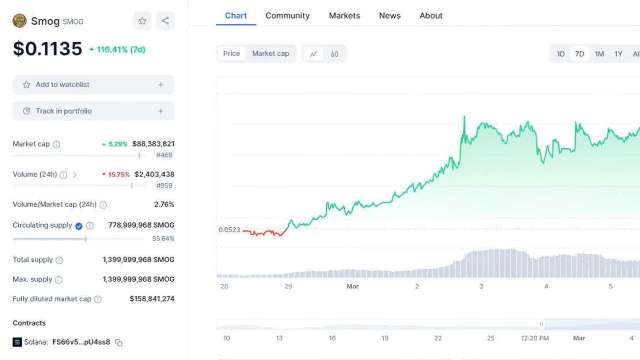This screenshot has height=360, width=640.
Task: Click info icon next to Fully diluted market cap
Action: pyautogui.click(x=98, y=299)
